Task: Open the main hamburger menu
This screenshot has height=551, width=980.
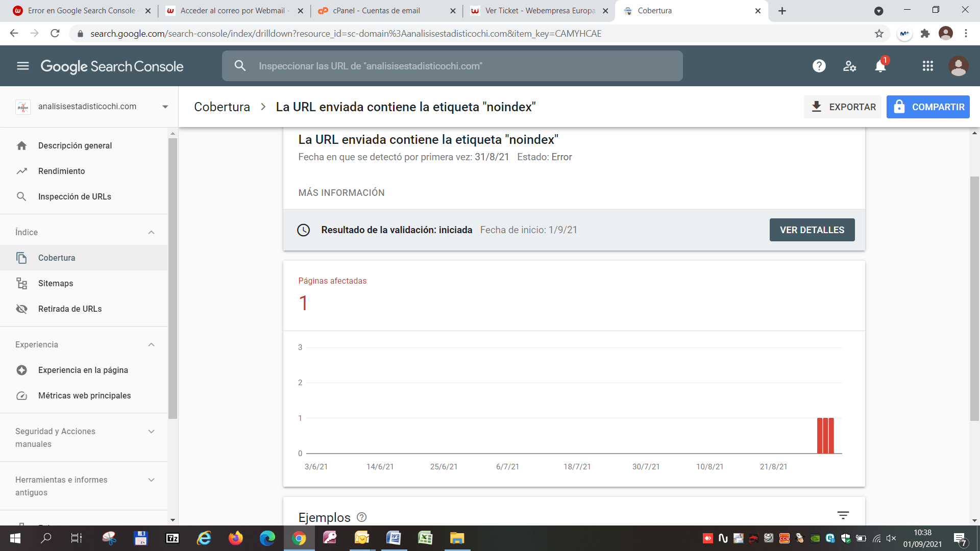Action: (23, 66)
